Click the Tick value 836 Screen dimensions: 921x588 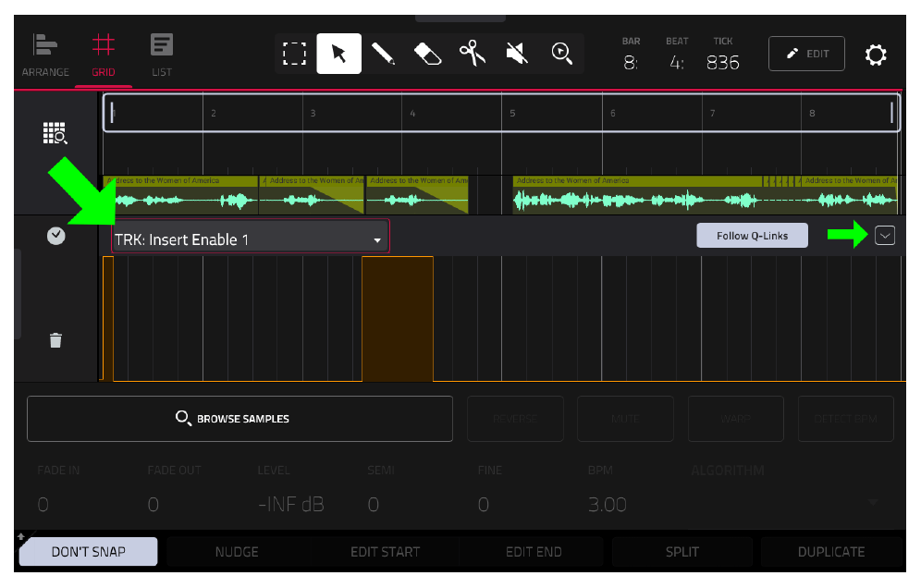click(x=722, y=62)
